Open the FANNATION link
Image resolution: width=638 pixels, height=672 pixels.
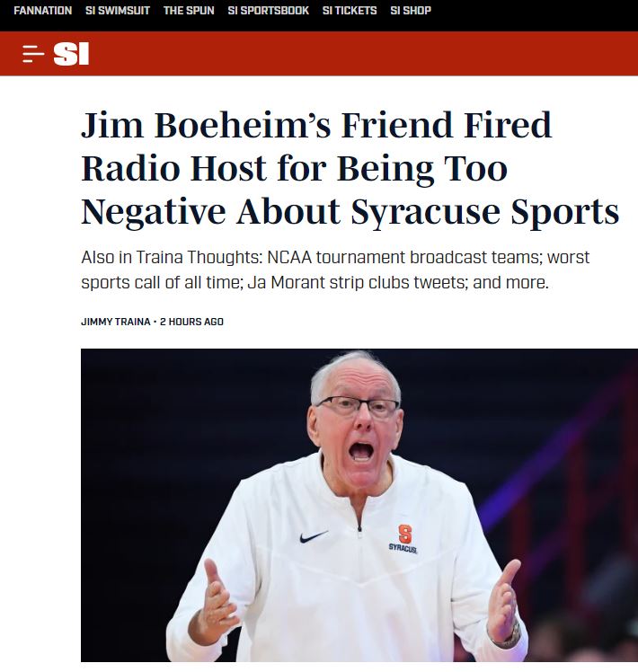43,10
